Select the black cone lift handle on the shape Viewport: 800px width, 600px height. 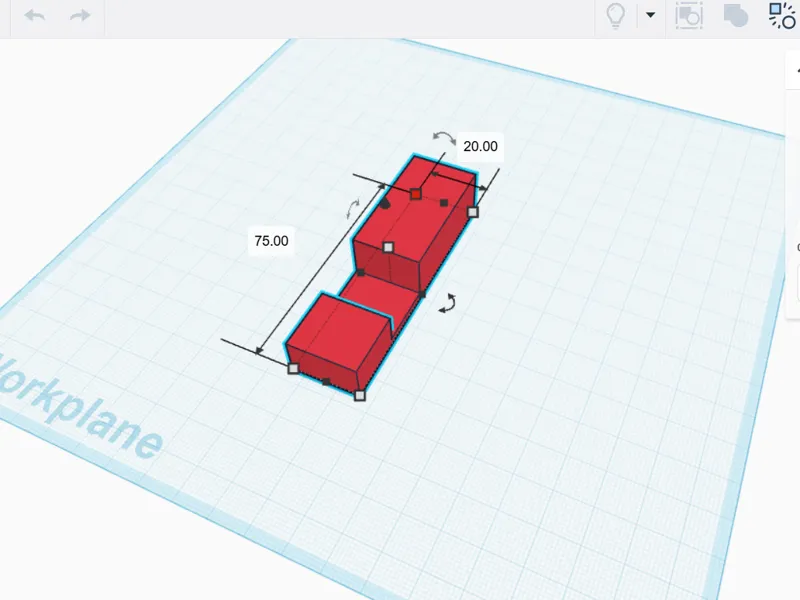tap(385, 204)
